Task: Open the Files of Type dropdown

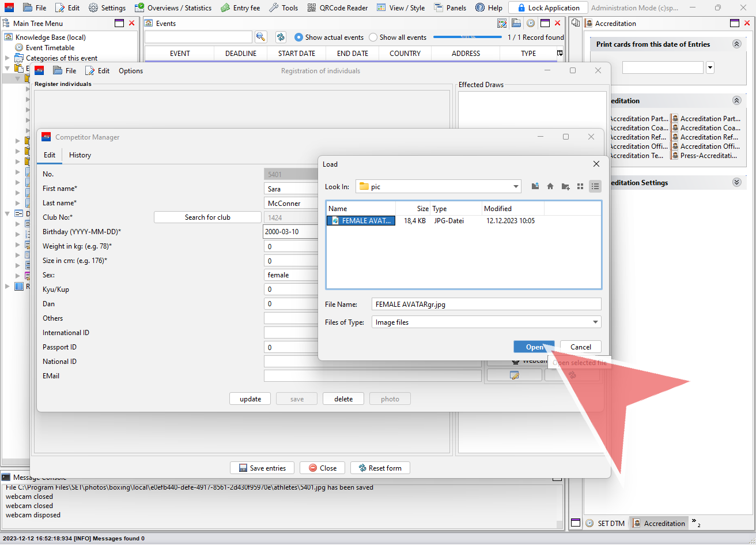Action: point(595,322)
